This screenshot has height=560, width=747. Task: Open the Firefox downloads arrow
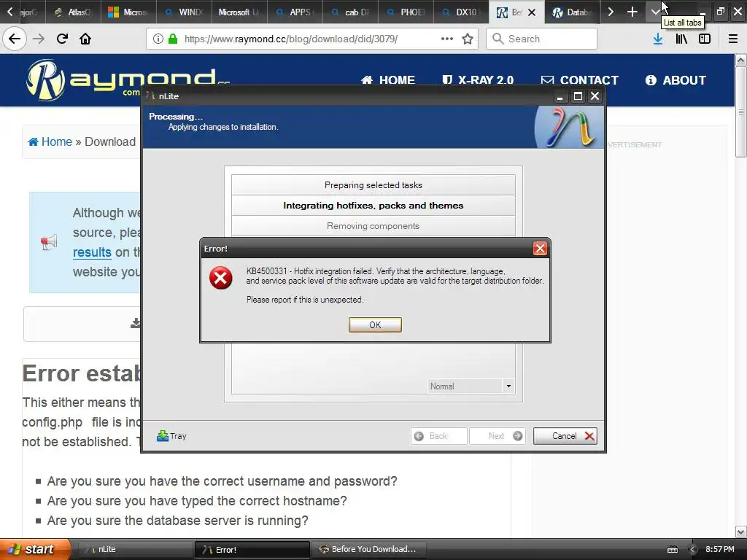pos(658,39)
